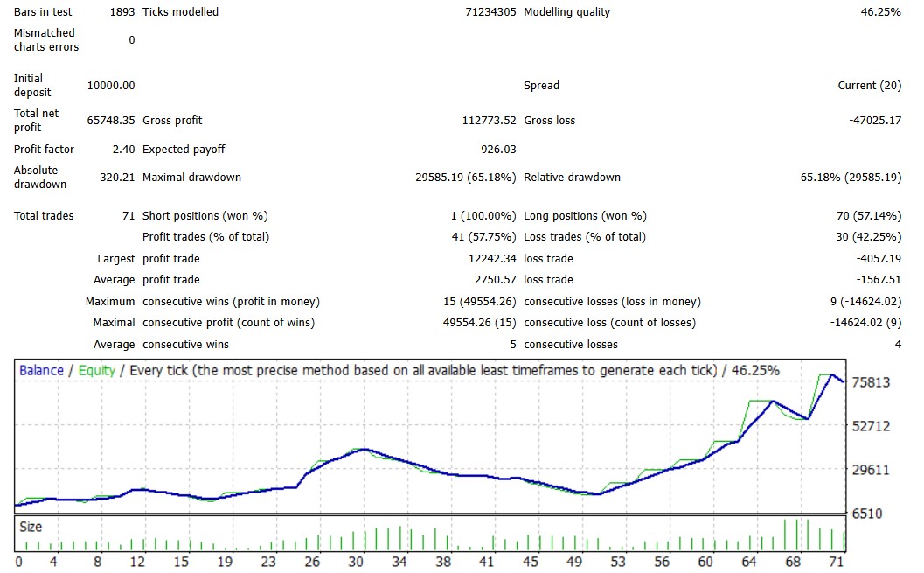Image resolution: width=924 pixels, height=573 pixels.
Task: Click Profit trades value 41 (57.75%)
Action: (483, 237)
